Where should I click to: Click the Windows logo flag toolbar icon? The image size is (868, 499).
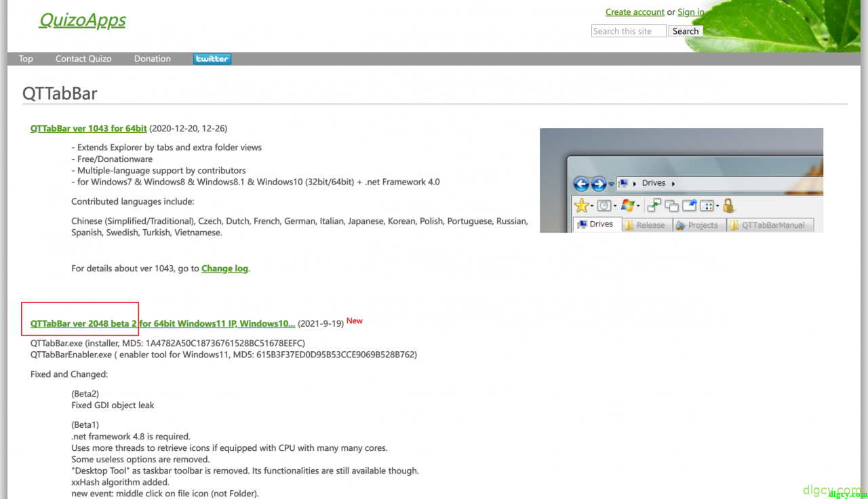[627, 205]
